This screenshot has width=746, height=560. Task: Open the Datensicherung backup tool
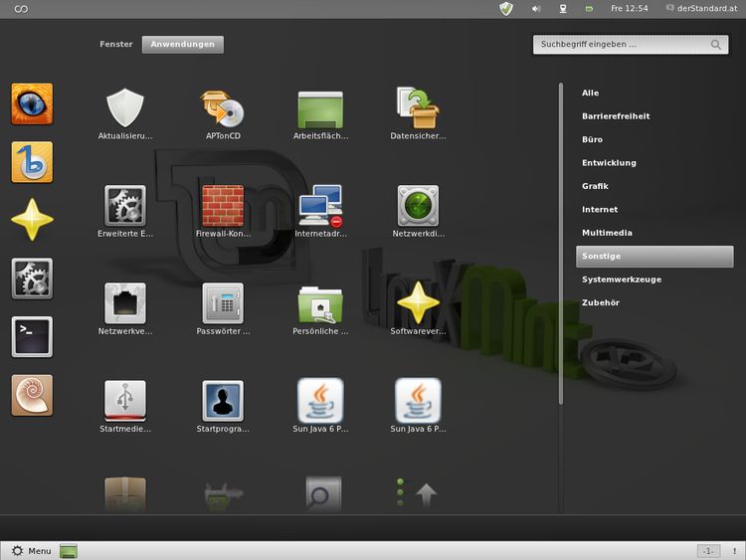418,108
